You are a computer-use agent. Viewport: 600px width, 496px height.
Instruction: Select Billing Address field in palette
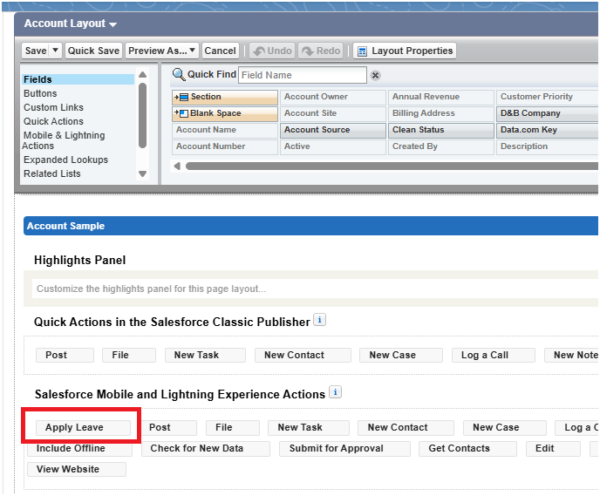coord(441,114)
